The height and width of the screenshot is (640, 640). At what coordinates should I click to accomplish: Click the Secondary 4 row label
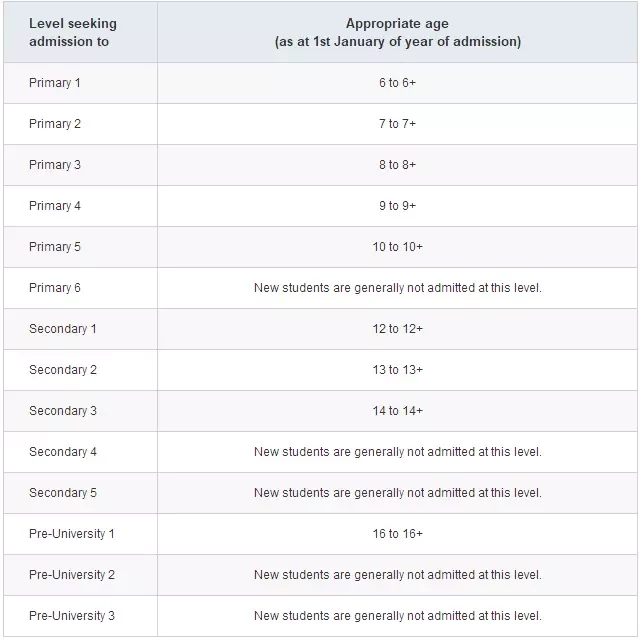point(63,452)
